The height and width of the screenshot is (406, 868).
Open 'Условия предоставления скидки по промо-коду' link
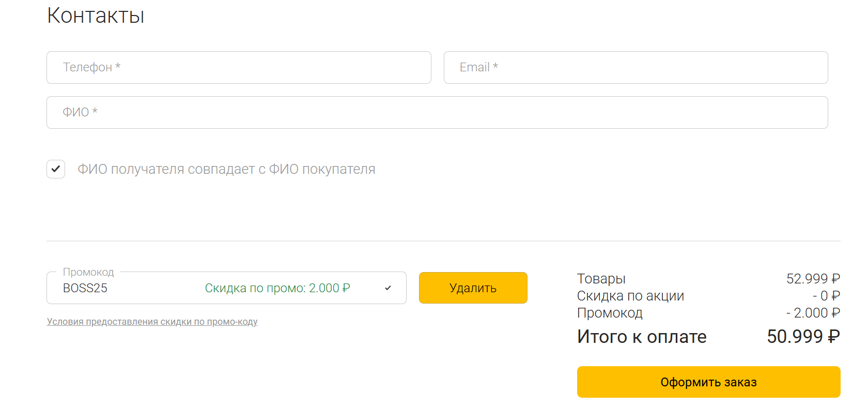(x=152, y=322)
